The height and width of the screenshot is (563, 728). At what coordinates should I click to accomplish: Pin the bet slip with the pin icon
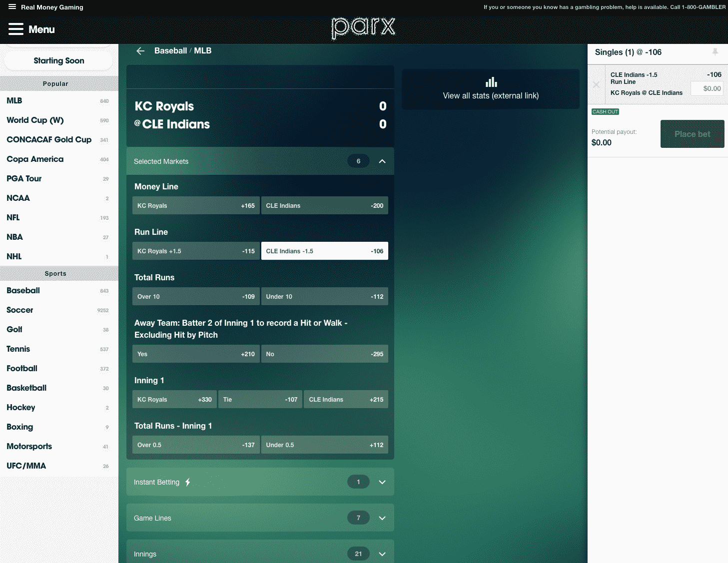tap(715, 52)
